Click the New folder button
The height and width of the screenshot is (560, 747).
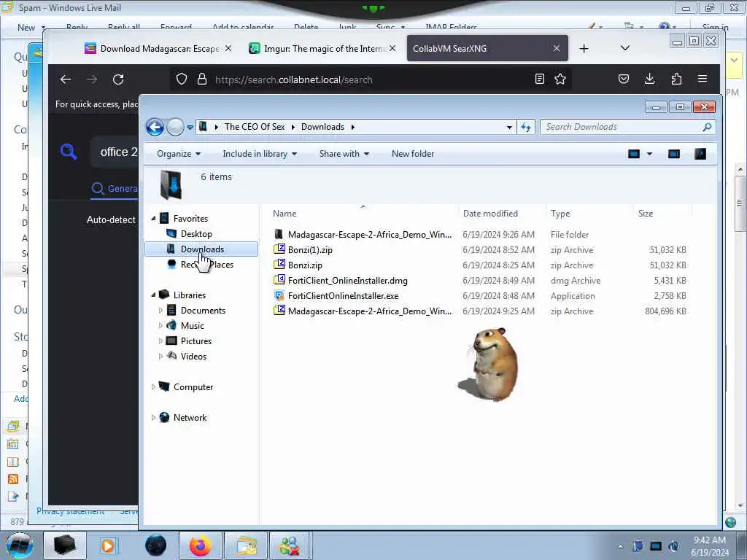coord(413,154)
